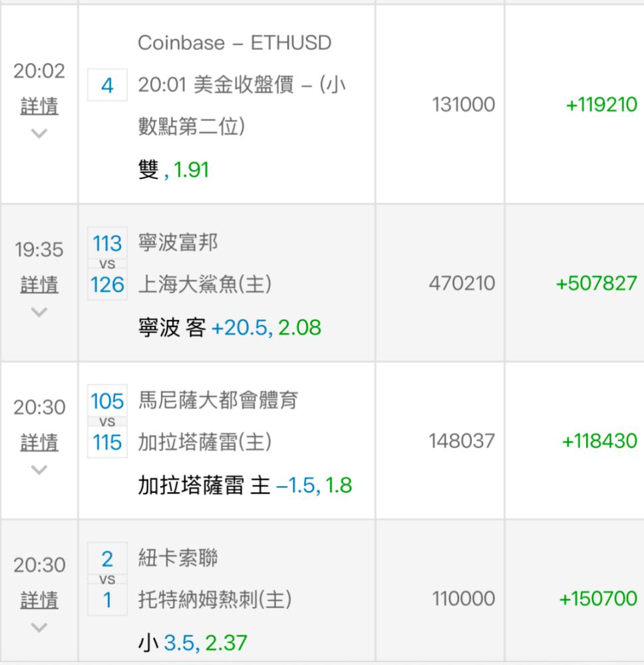
Task: Expand chevron under 20:02 row
Action: pyautogui.click(x=39, y=133)
